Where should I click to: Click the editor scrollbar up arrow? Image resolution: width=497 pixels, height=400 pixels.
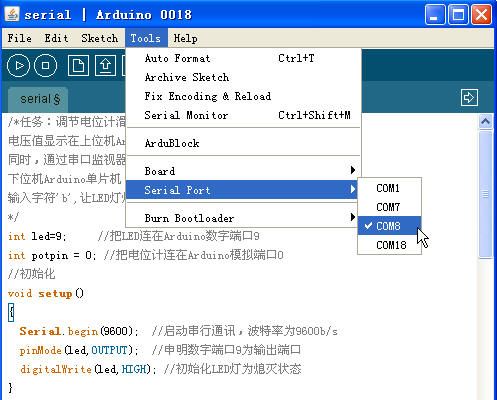pyautogui.click(x=485, y=122)
